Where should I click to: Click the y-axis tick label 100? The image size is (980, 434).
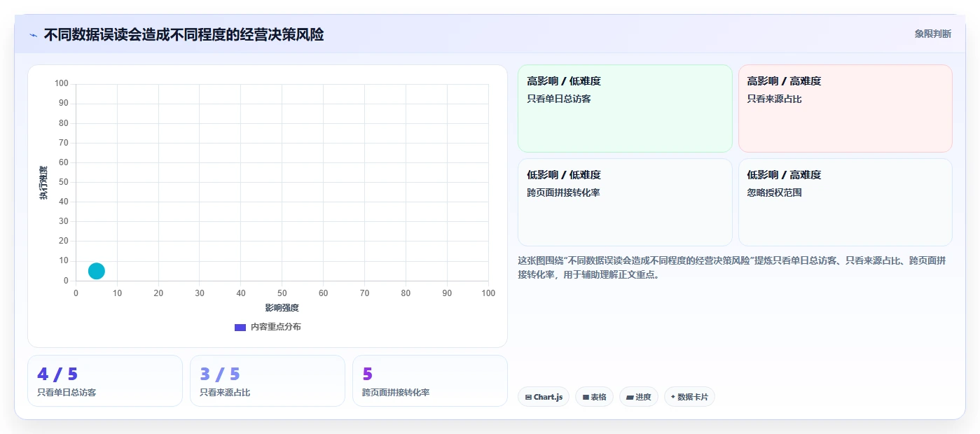coord(62,84)
